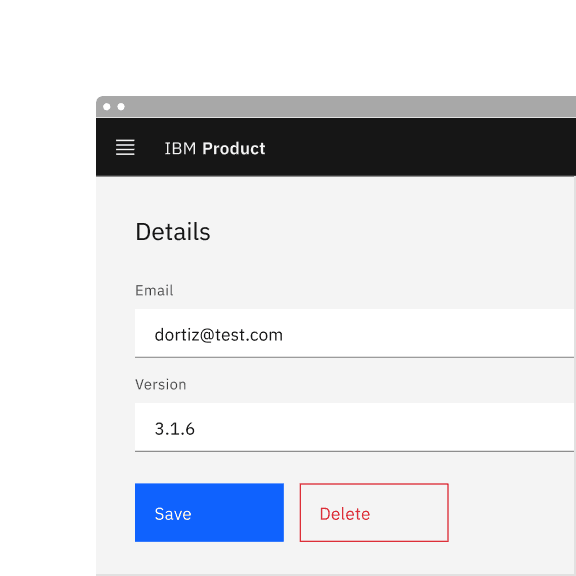Viewport: 576px width, 576px height.
Task: Click the Delete text in the danger button
Action: pos(345,514)
